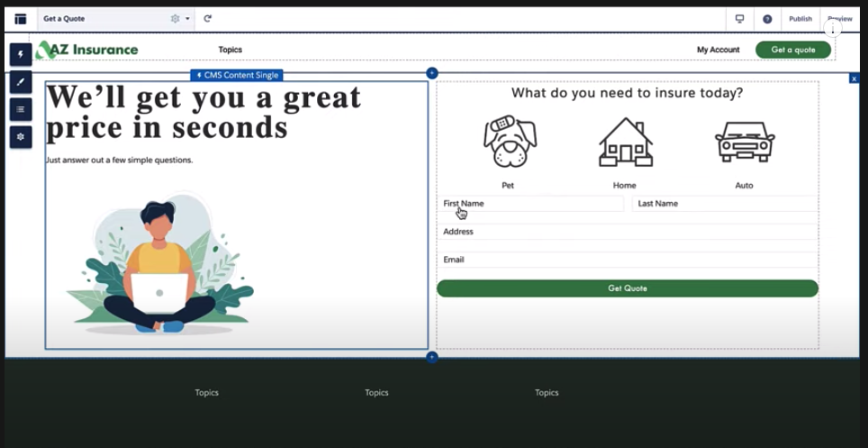Remove section with blue X button
This screenshot has width=868, height=448.
(854, 78)
